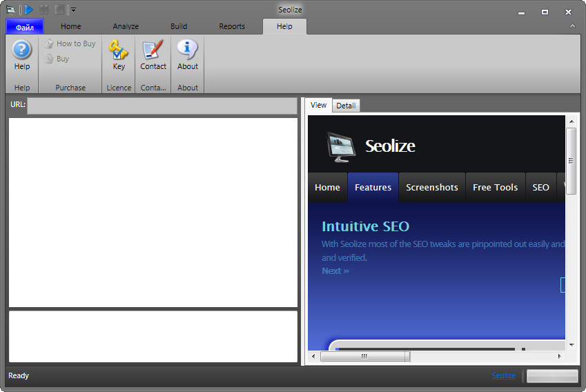Click the horizontal scrollbar right arrow

(560, 356)
